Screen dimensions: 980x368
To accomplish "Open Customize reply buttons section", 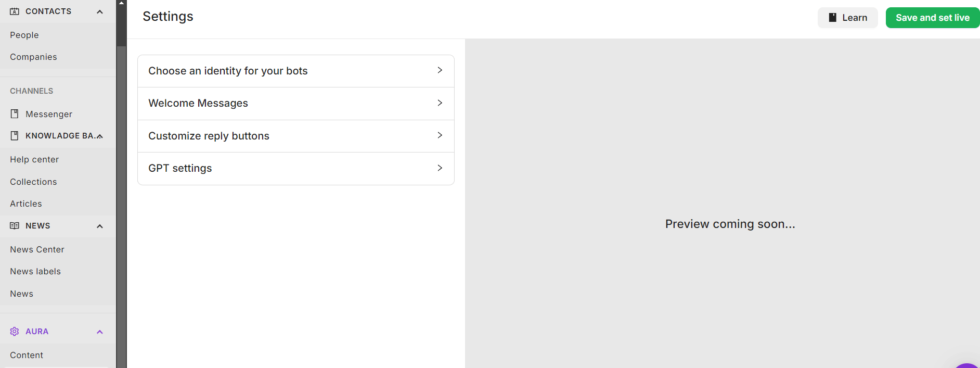I will (x=296, y=136).
